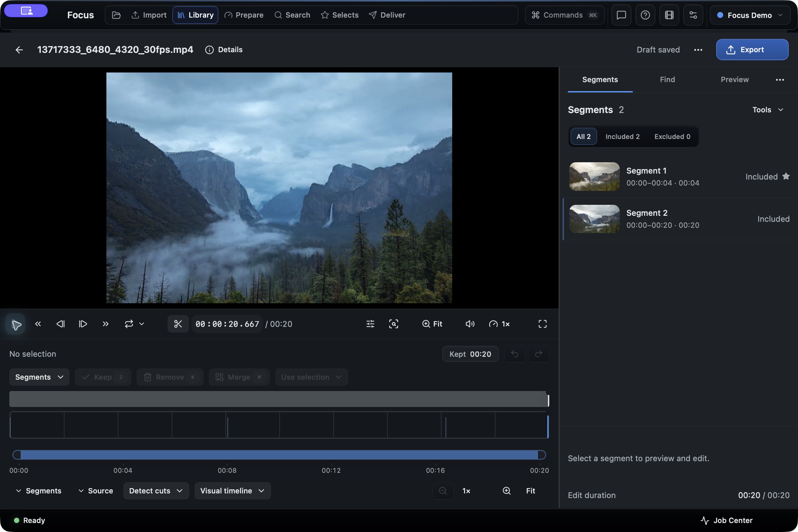Open the chat comments icon

point(621,15)
